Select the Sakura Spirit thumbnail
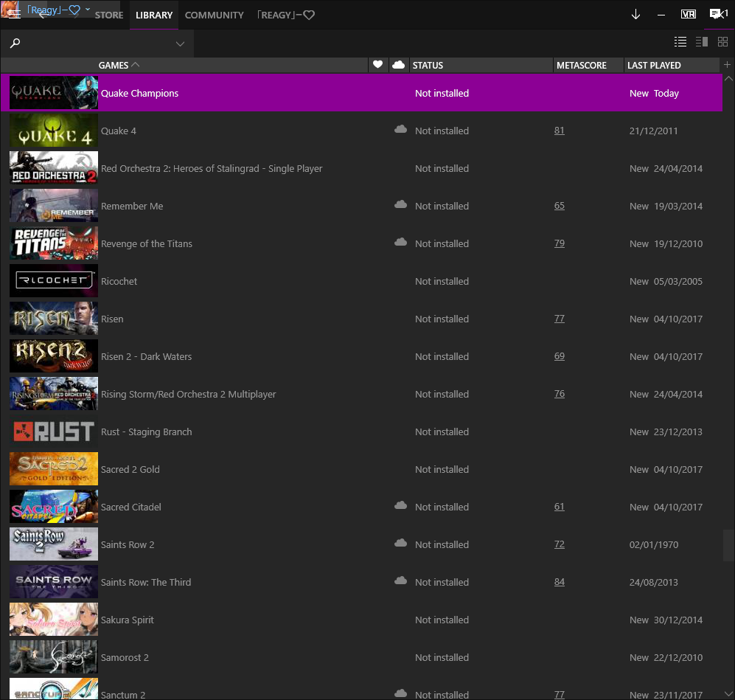 coord(54,620)
